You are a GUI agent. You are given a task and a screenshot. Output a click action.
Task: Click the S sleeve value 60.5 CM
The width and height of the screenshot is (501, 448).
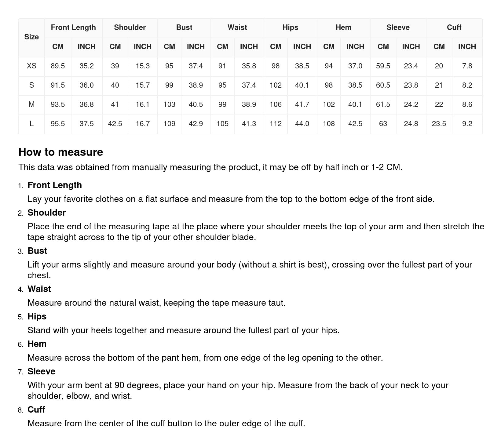pos(383,85)
